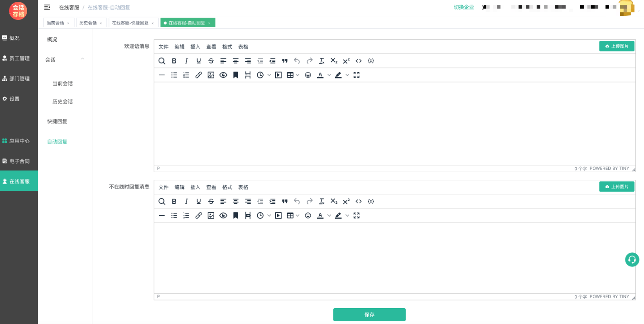Toggle underline in the welcome message editor
This screenshot has height=324, width=644.
click(x=198, y=61)
